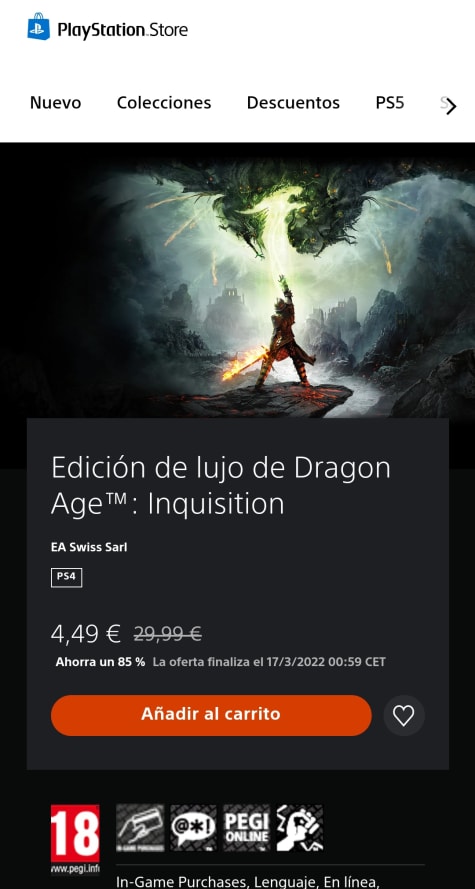The image size is (475, 889).
Task: Click the Edición de lujo game title
Action: tap(220, 485)
